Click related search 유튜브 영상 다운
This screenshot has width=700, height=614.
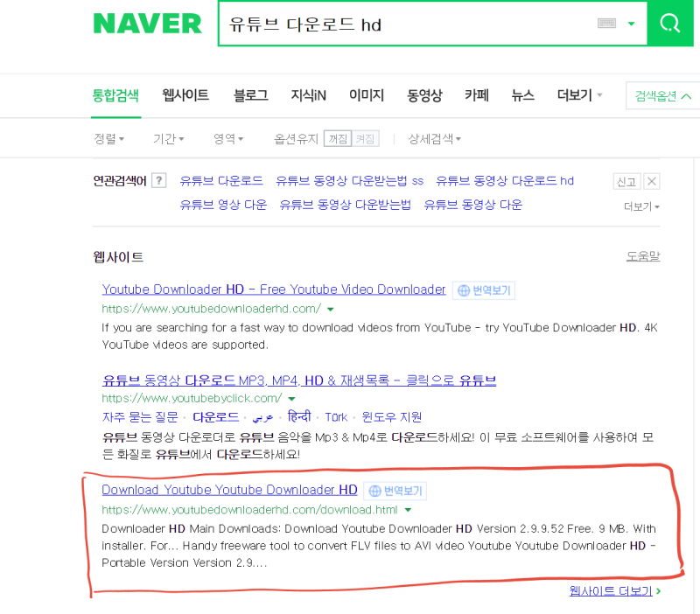tap(223, 205)
